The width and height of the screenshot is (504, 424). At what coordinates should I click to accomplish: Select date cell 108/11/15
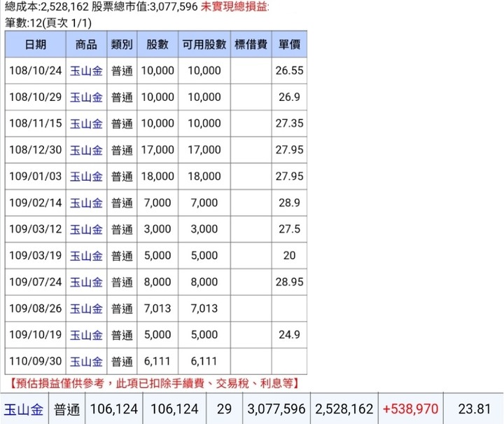[36, 123]
